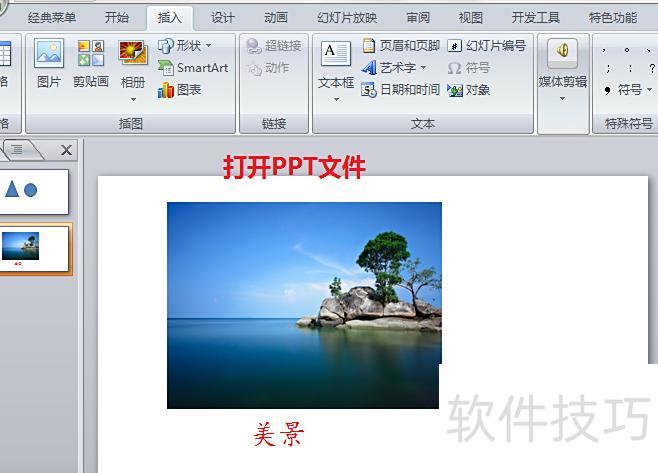
Task: Switch to the 特色功能 tab
Action: click(x=613, y=18)
